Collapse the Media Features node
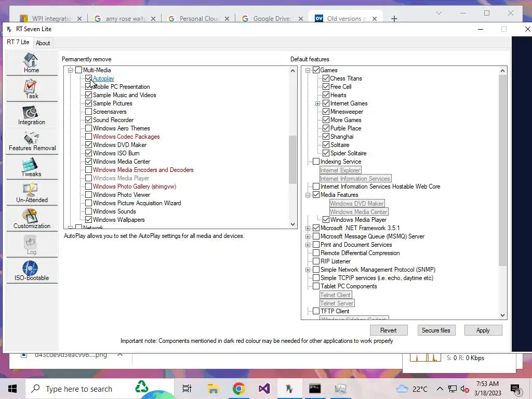This screenshot has height=399, width=532. pos(308,195)
